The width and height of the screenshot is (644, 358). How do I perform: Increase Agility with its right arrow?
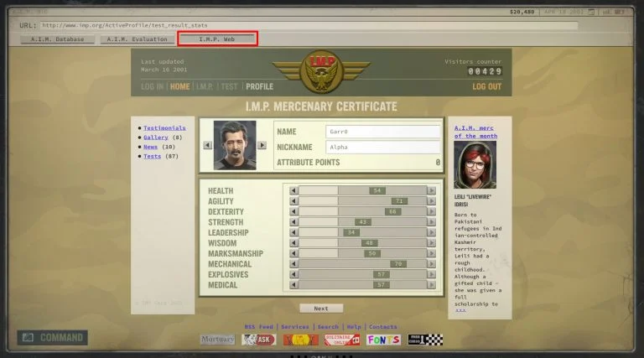431,201
